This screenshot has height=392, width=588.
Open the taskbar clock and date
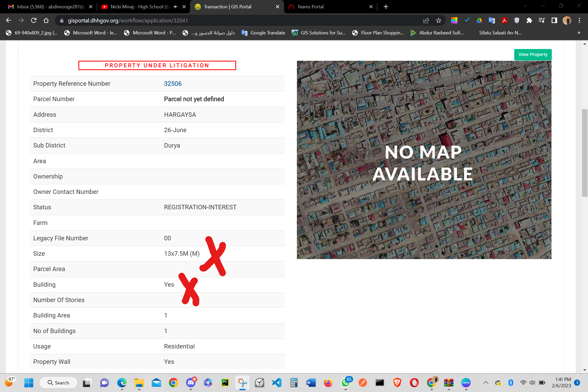[x=561, y=383]
